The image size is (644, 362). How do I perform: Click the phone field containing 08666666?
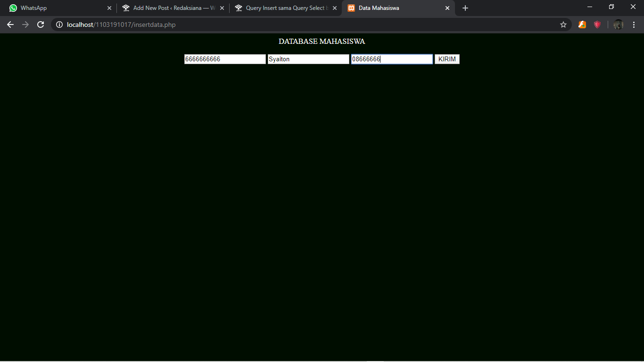[x=392, y=59]
